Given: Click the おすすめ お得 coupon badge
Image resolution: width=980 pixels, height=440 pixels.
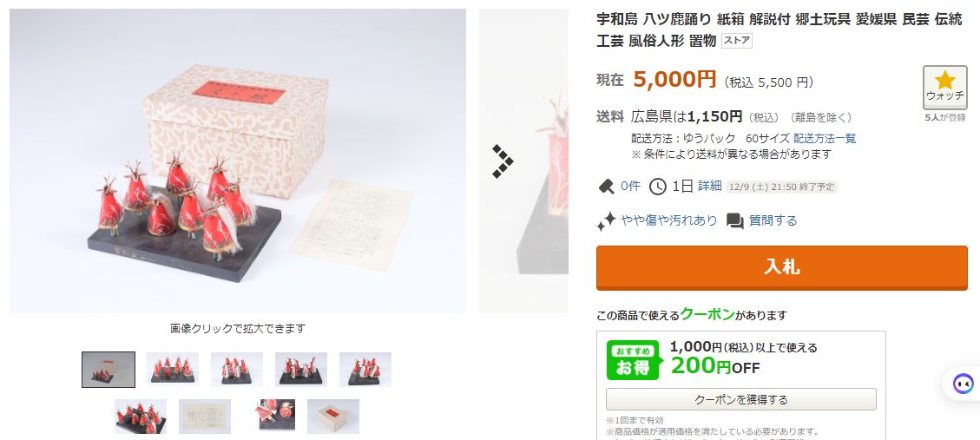Looking at the screenshot, I should tap(633, 360).
